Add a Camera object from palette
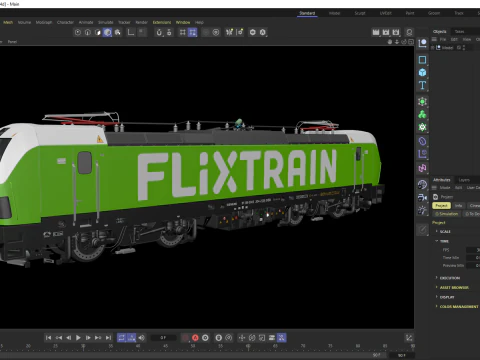Screen dimensions: 480x360 click(x=422, y=197)
